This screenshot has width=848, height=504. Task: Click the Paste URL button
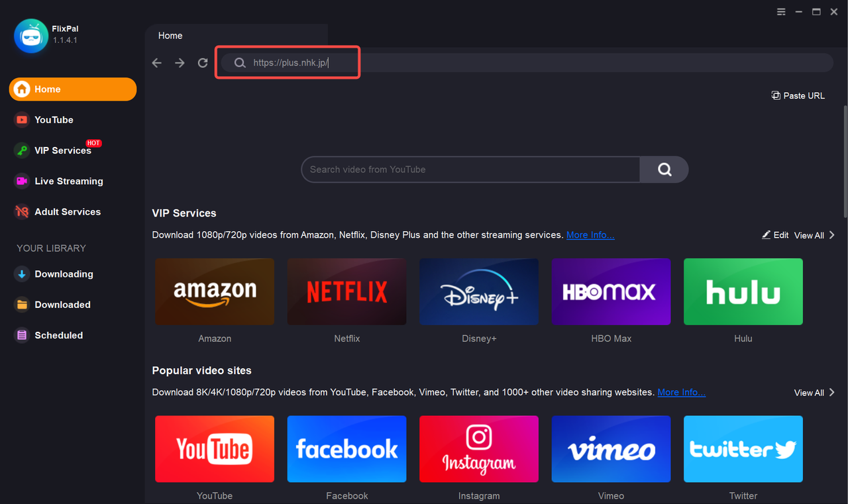point(798,95)
